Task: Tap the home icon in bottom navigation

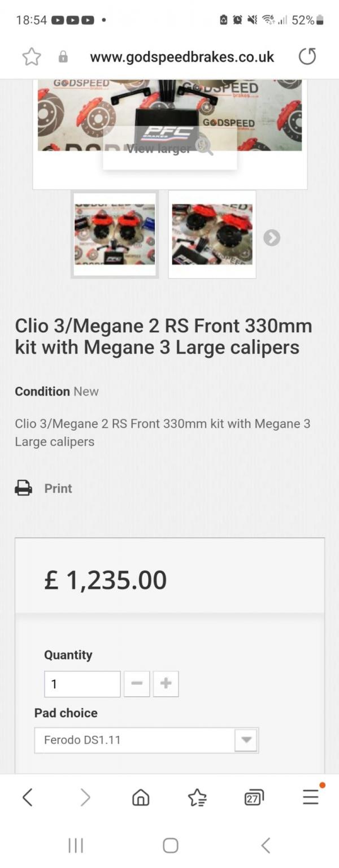Action: (x=141, y=797)
